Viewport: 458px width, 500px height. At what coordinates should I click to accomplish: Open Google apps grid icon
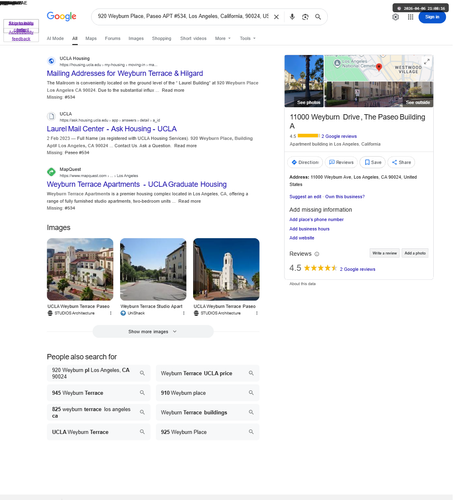[x=410, y=17]
